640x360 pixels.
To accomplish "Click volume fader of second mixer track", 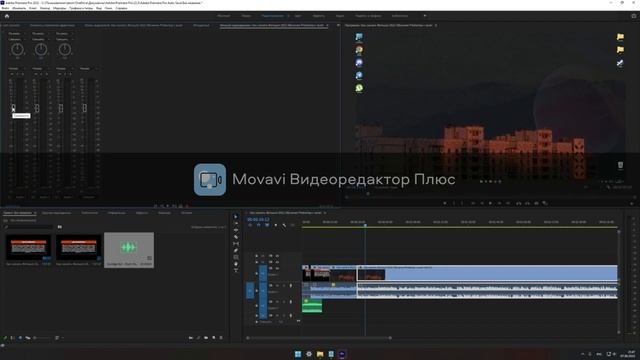I will pyautogui.click(x=37, y=108).
